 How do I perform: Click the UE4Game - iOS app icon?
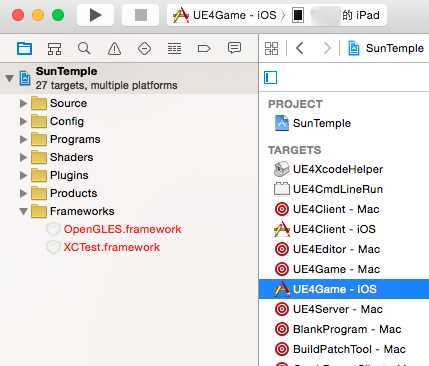coord(282,289)
